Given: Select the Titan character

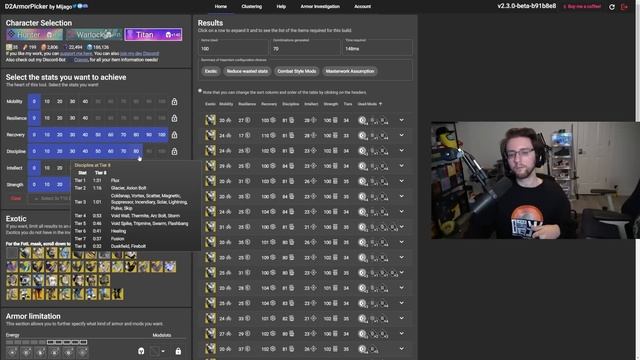Looking at the screenshot, I should coord(153,35).
